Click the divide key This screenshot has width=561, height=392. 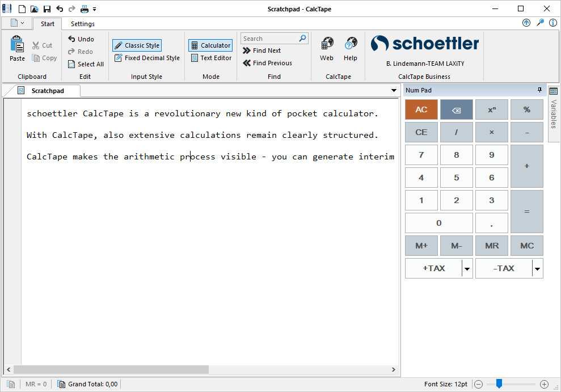pyautogui.click(x=456, y=132)
